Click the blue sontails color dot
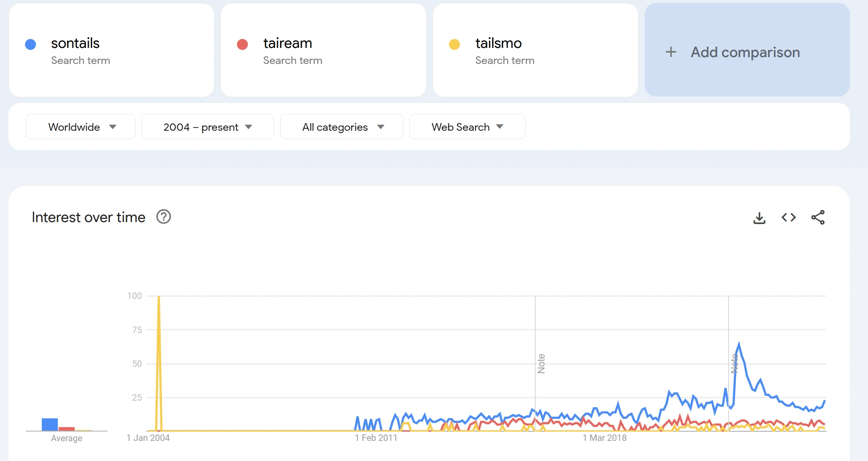The width and height of the screenshot is (868, 461). (31, 44)
